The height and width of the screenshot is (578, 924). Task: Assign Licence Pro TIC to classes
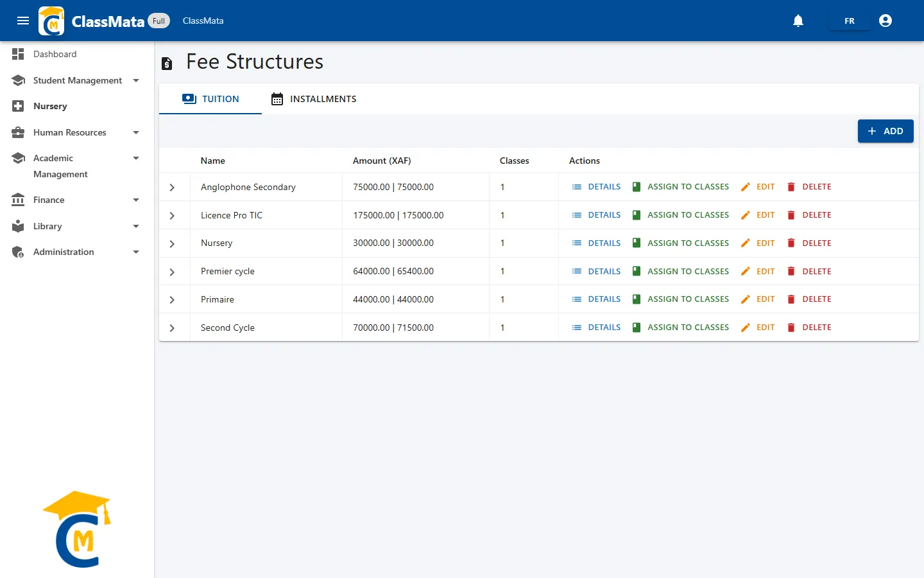click(x=680, y=215)
